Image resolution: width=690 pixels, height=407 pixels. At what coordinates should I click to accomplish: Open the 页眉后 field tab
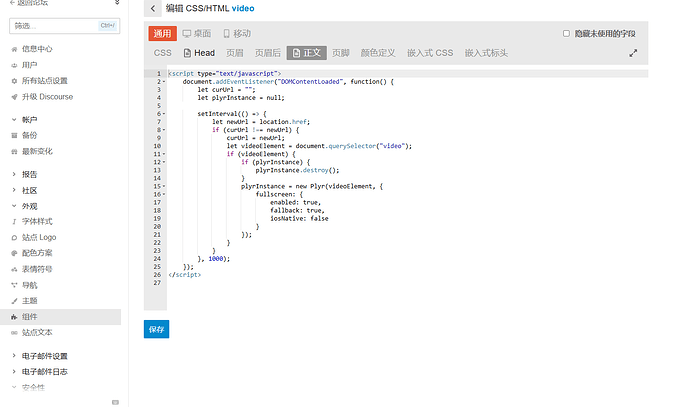click(x=268, y=53)
